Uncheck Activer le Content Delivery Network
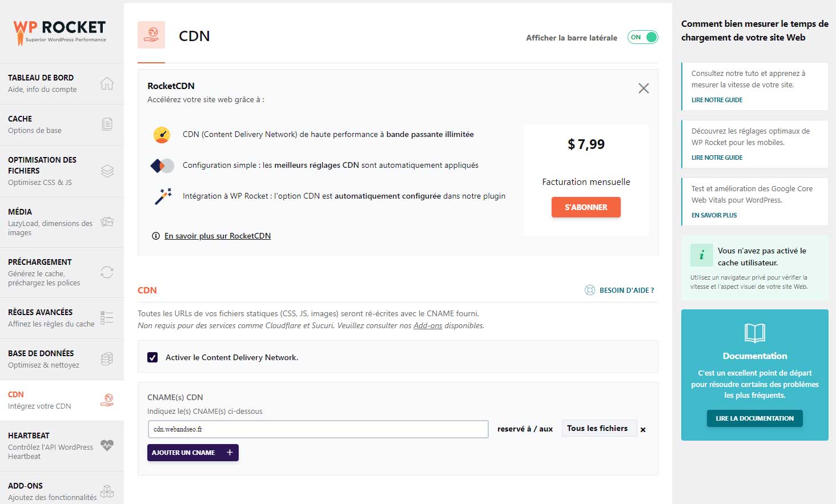The width and height of the screenshot is (836, 504). click(x=152, y=357)
